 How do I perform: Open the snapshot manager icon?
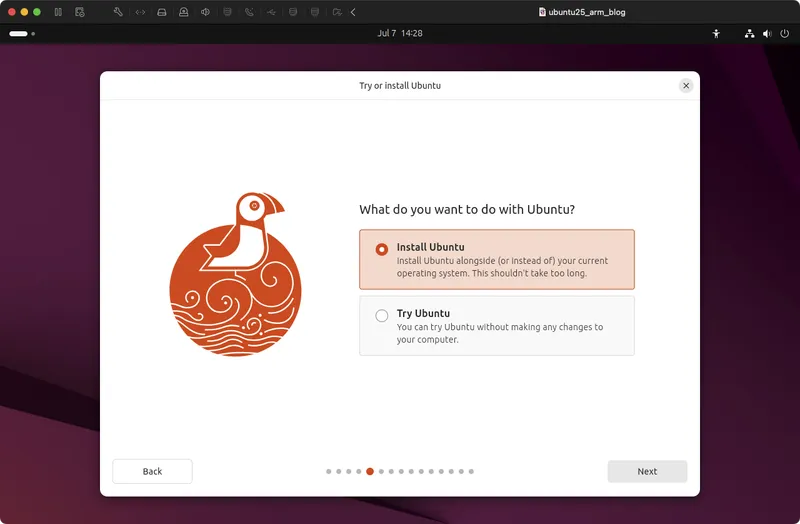(80, 12)
